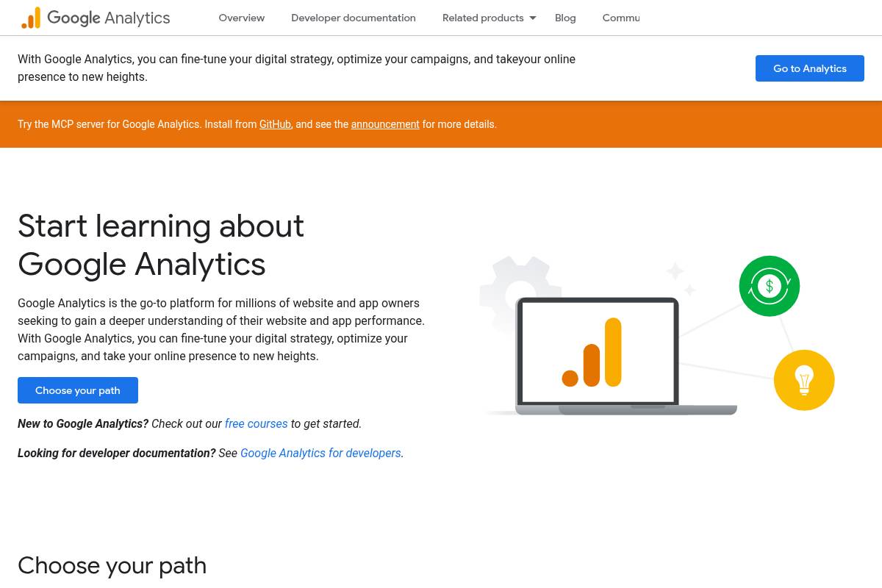This screenshot has height=588, width=882.
Task: Open the GitHub link
Action: (x=275, y=124)
